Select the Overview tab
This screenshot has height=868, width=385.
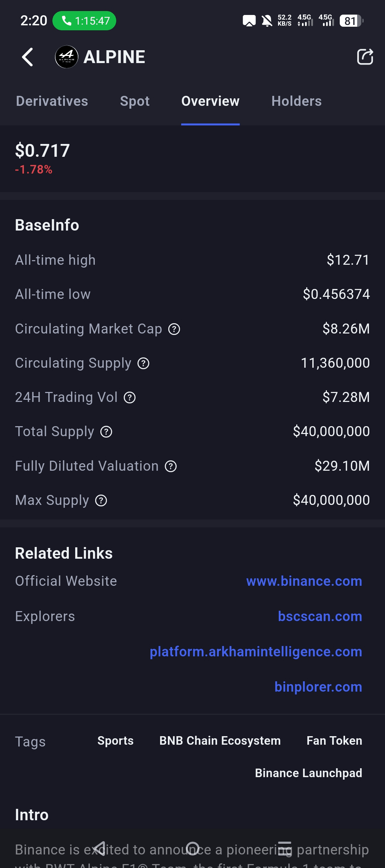pyautogui.click(x=210, y=101)
